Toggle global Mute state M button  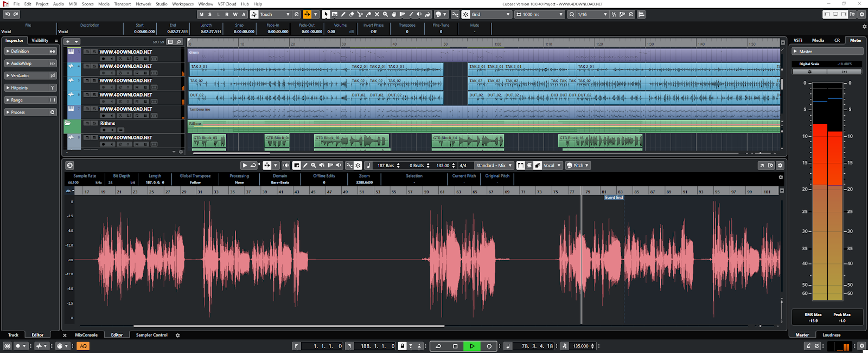click(201, 14)
